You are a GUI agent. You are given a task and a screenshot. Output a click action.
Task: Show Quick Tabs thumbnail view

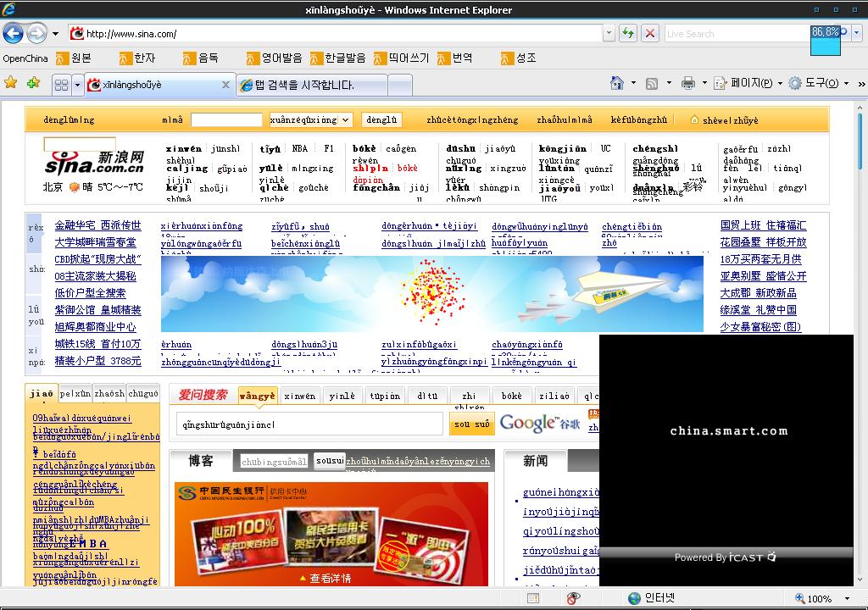61,85
